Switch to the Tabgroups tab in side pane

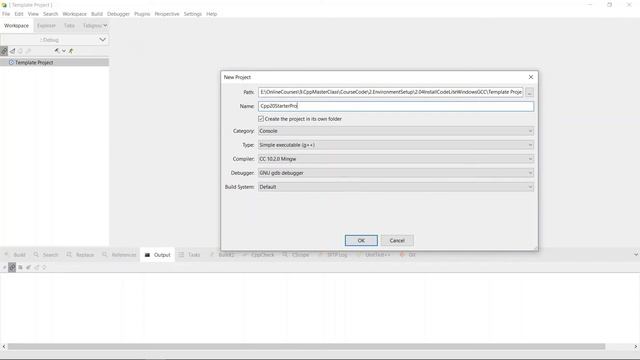pyautogui.click(x=92, y=25)
